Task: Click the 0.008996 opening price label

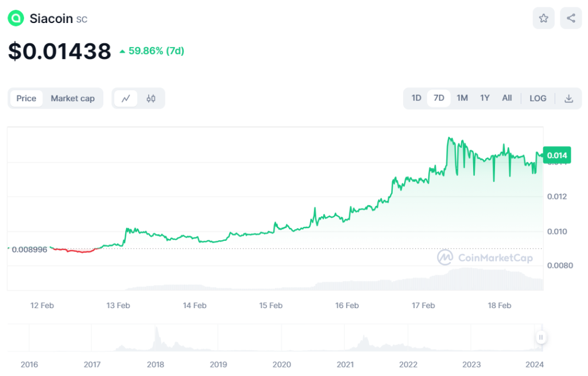Action: pyautogui.click(x=29, y=250)
